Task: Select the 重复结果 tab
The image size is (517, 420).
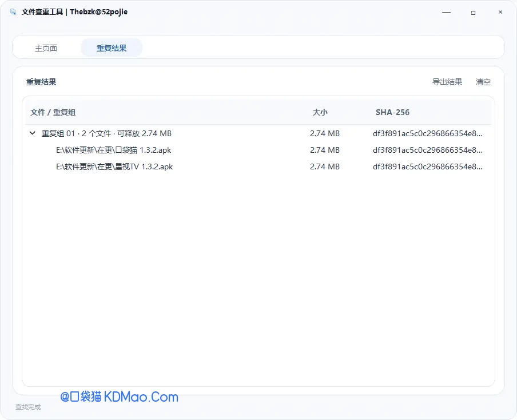Action: tap(112, 48)
